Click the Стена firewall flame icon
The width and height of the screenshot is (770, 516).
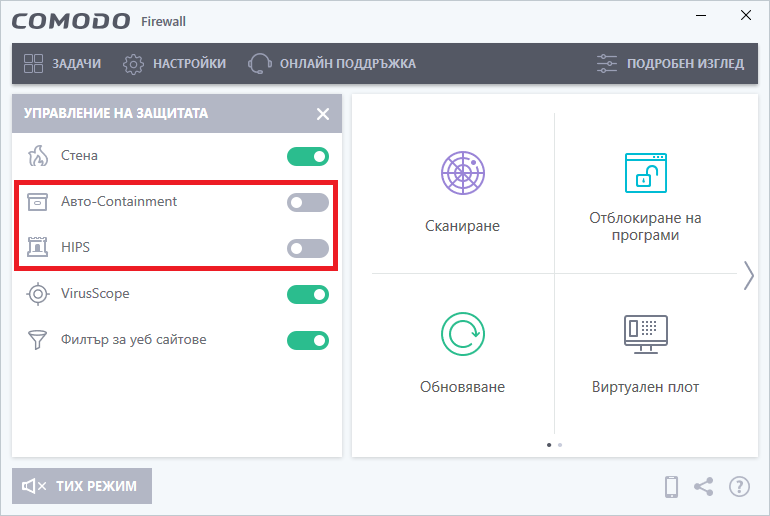[x=38, y=156]
